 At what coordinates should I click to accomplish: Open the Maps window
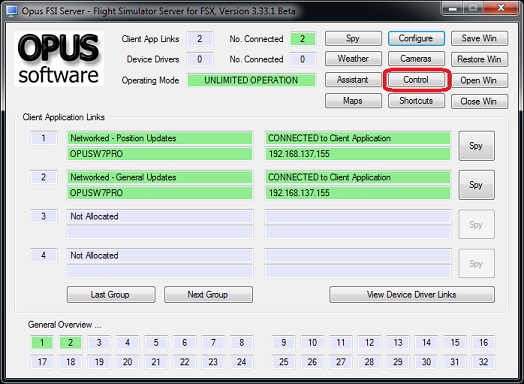(353, 101)
